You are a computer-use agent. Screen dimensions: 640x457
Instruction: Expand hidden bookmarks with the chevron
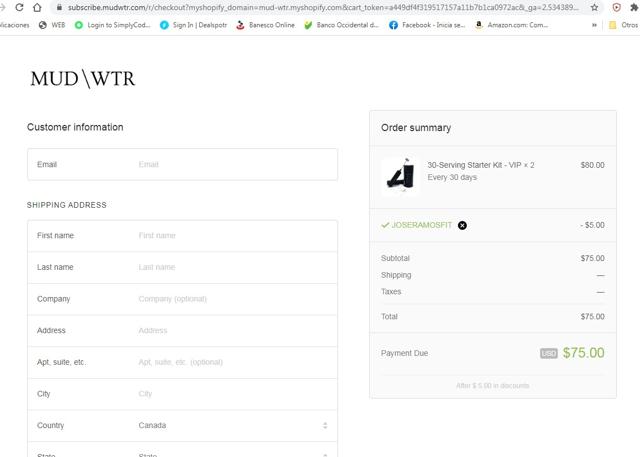click(594, 25)
